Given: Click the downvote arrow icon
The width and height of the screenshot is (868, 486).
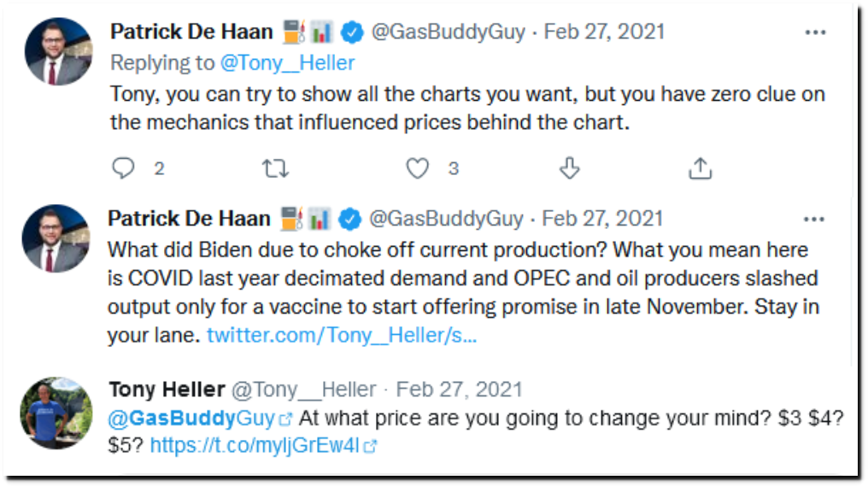Looking at the screenshot, I should click(569, 168).
